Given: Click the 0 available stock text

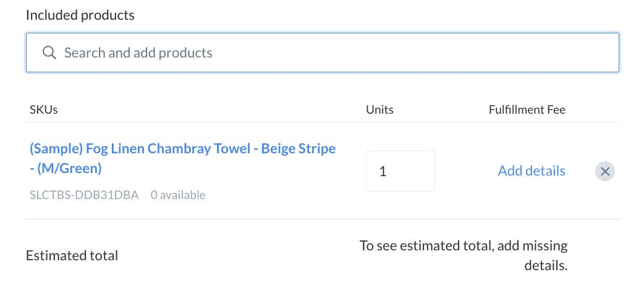Looking at the screenshot, I should 178,195.
